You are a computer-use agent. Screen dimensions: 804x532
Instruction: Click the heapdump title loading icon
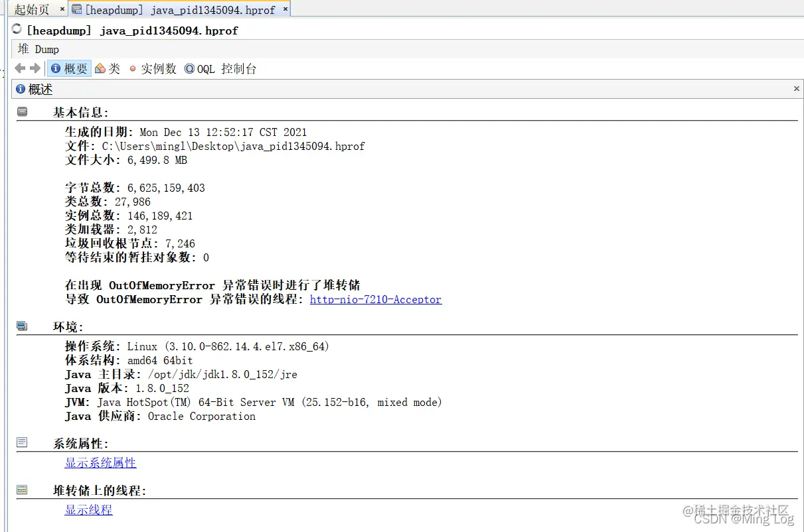pos(17,29)
